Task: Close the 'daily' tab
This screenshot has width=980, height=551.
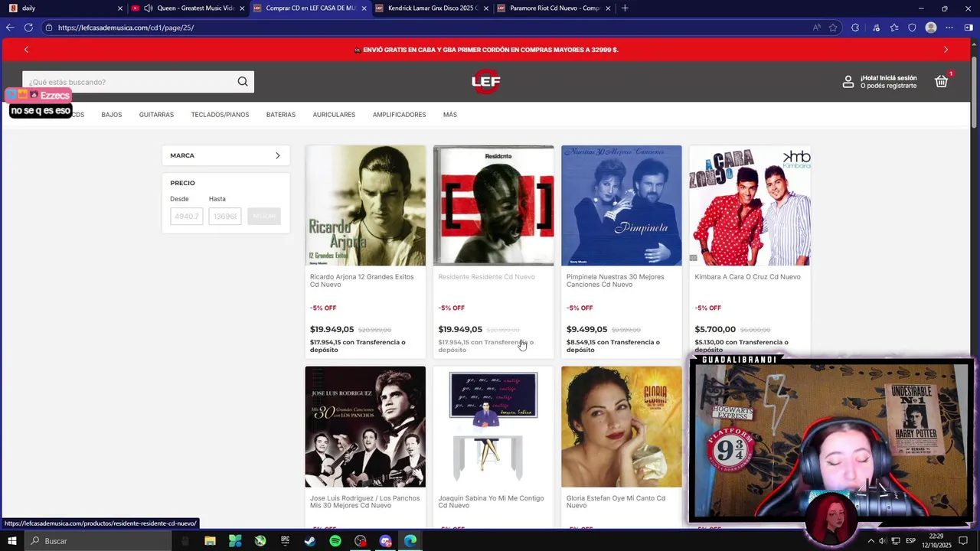Action: tap(119, 8)
